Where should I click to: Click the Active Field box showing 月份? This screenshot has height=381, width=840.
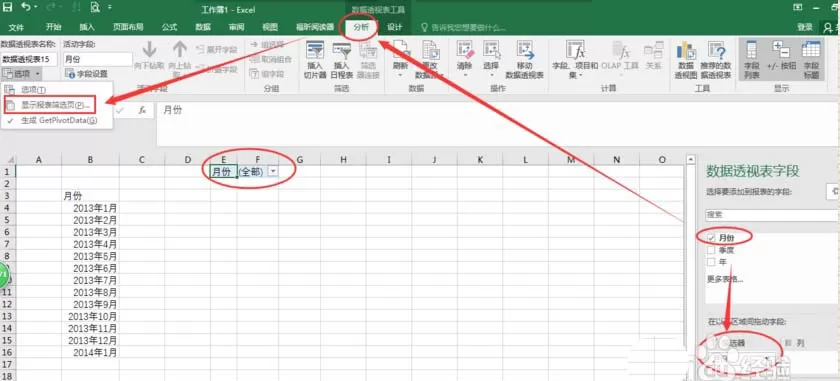pyautogui.click(x=98, y=59)
